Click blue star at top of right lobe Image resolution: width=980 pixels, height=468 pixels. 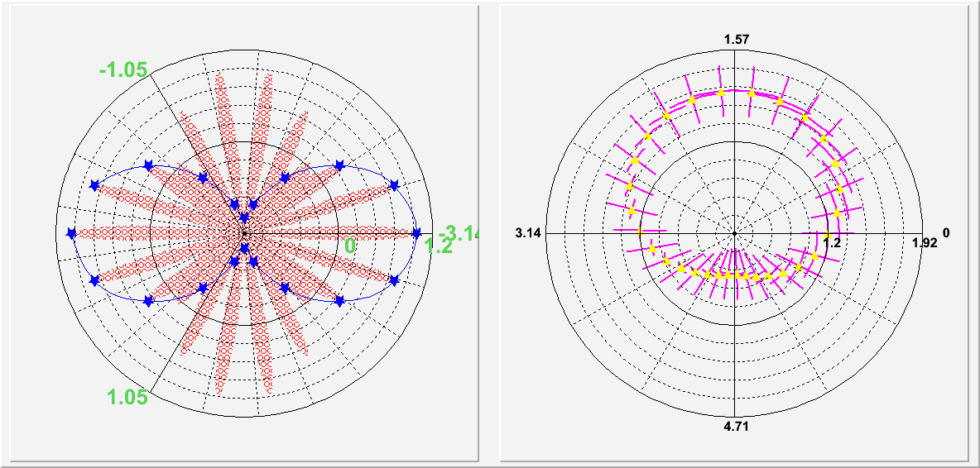pyautogui.click(x=339, y=165)
